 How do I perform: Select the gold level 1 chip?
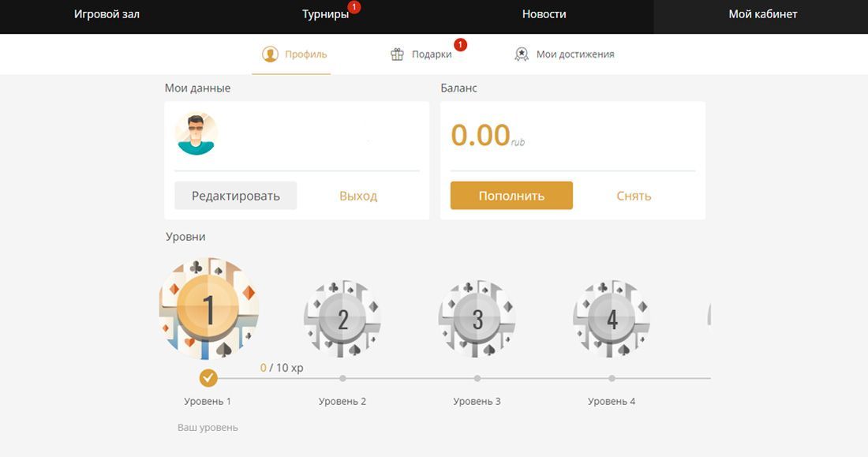pos(208,309)
